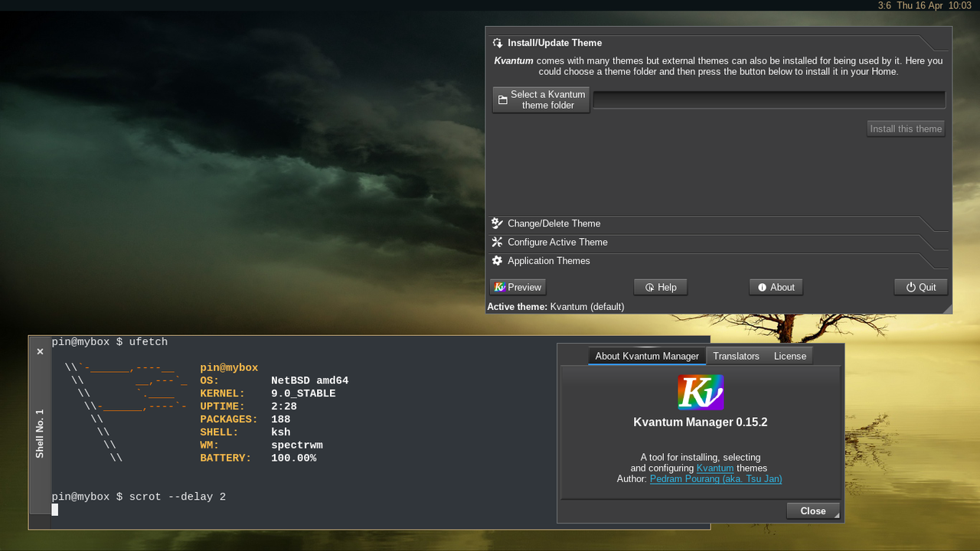Click Select a Kvantum theme folder button
Screen dimensions: 980x551
(541, 100)
